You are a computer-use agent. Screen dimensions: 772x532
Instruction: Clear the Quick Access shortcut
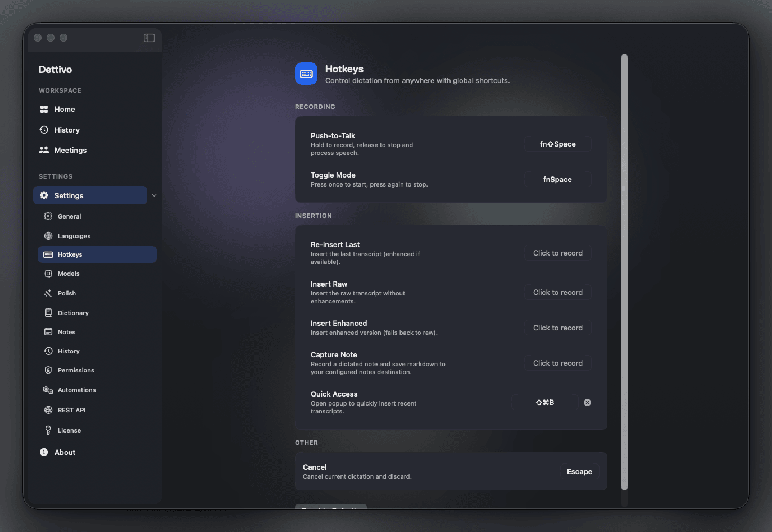pos(587,402)
